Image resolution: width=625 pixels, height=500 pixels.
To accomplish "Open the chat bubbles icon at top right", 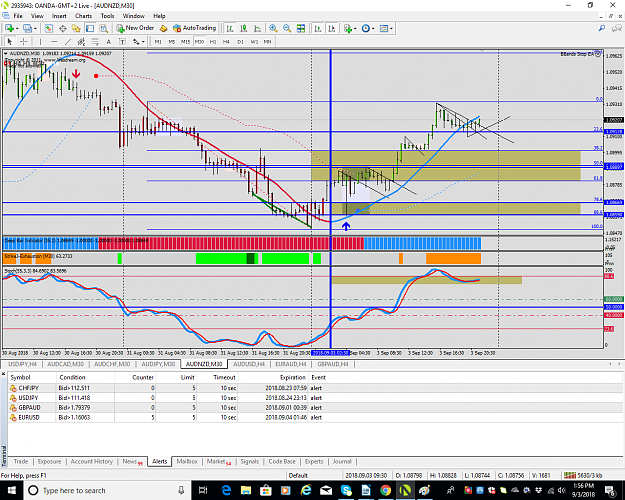I will tap(617, 28).
